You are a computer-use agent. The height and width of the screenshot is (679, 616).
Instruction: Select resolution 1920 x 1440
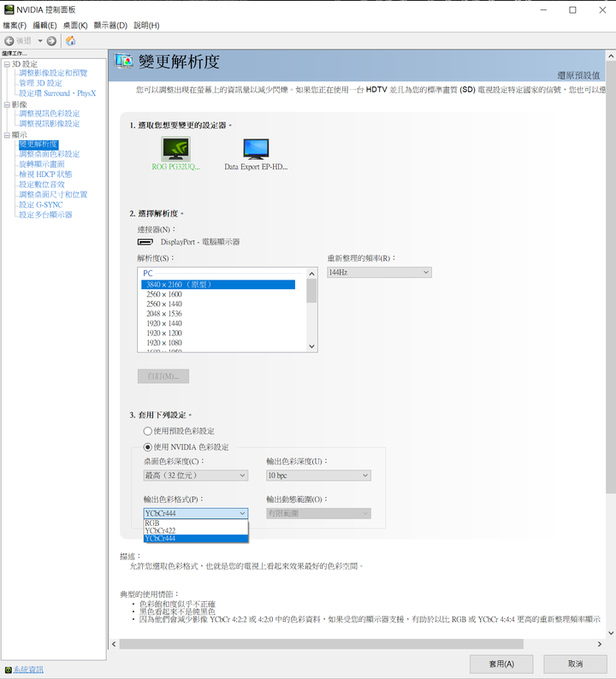pos(164,323)
